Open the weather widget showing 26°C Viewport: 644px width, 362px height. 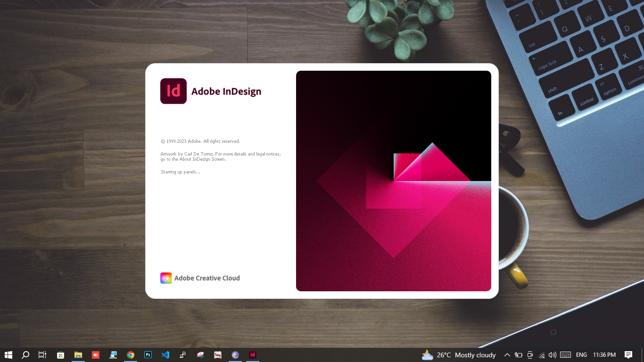pos(459,355)
